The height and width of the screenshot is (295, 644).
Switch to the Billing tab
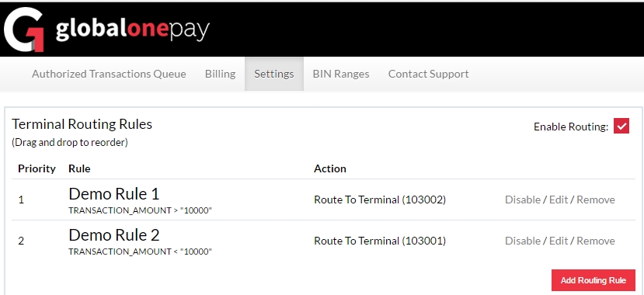[220, 74]
